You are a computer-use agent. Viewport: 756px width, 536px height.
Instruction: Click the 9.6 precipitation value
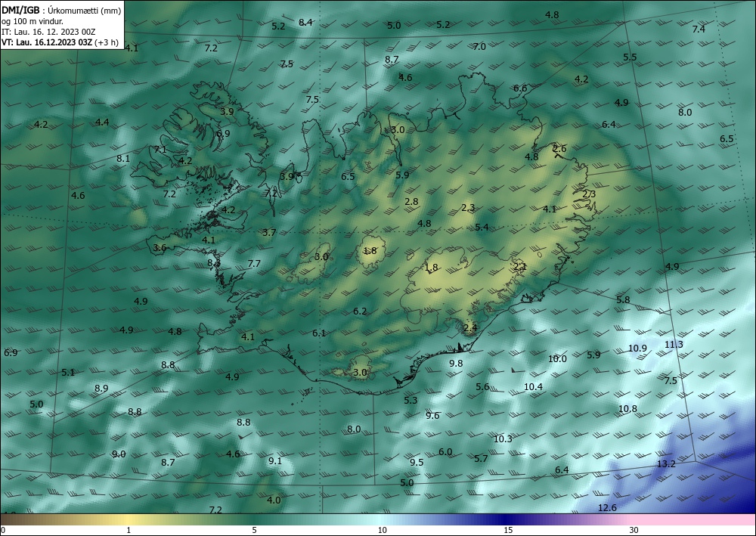[x=432, y=416]
